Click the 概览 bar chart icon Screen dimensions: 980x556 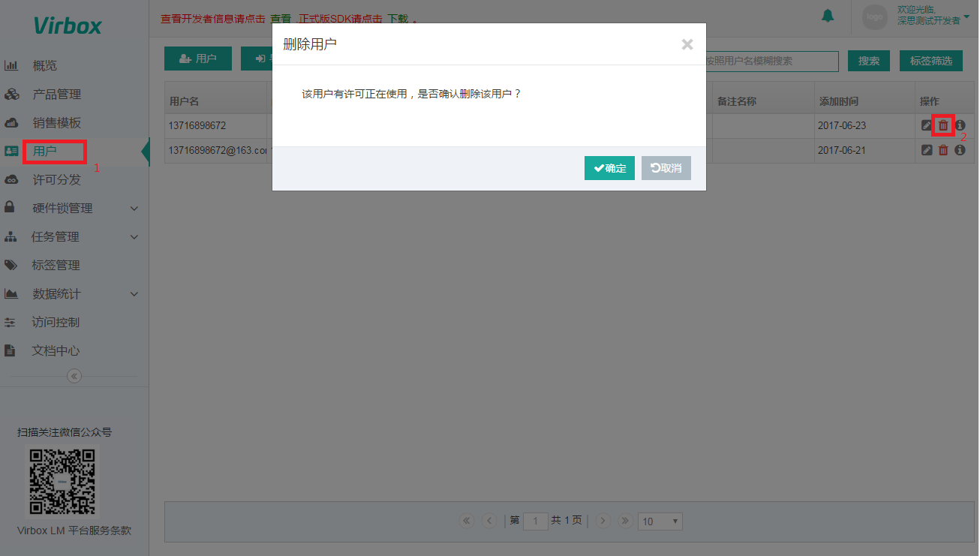click(11, 66)
